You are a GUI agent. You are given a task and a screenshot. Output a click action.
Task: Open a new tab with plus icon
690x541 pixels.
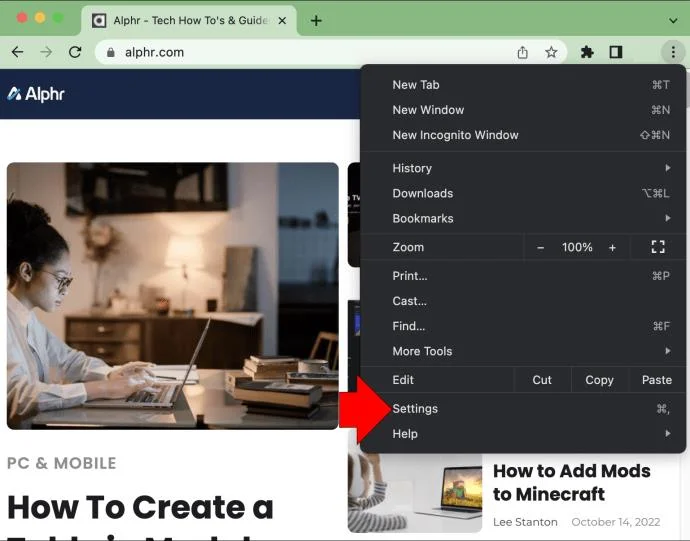(316, 20)
